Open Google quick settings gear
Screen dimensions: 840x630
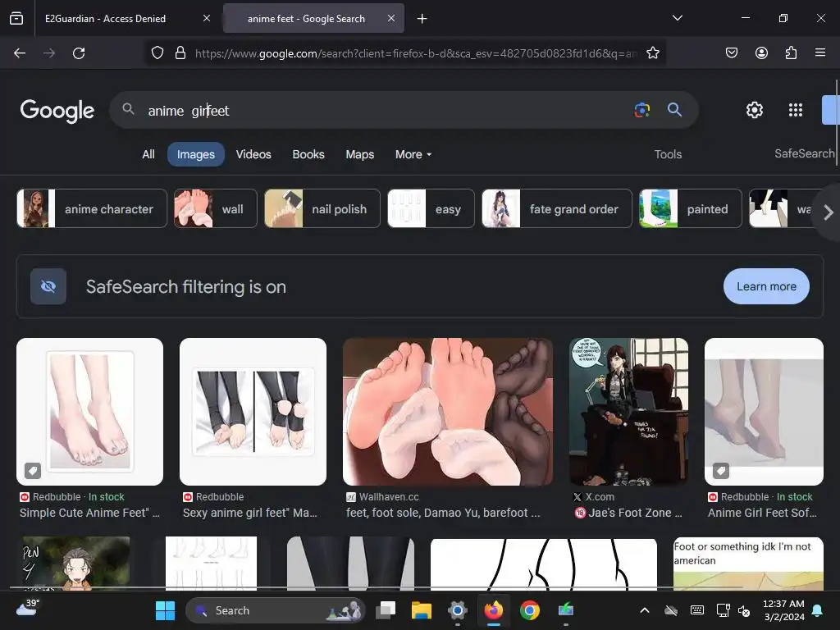(x=755, y=110)
